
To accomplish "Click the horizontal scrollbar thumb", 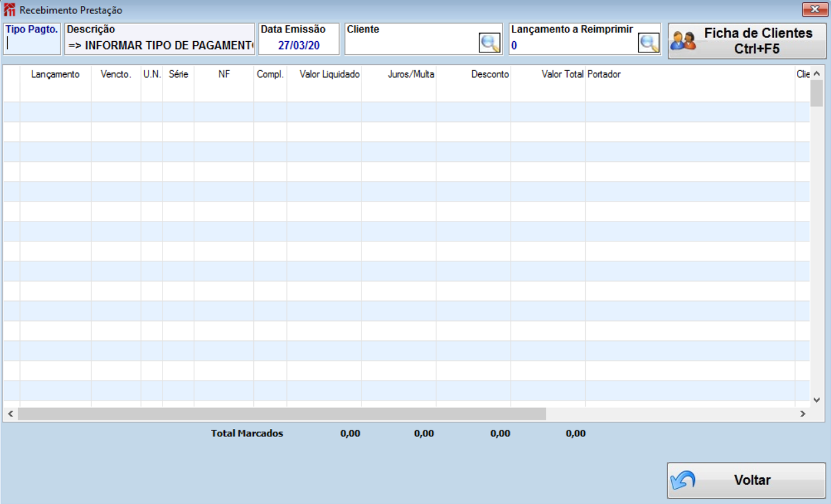I will coord(282,414).
